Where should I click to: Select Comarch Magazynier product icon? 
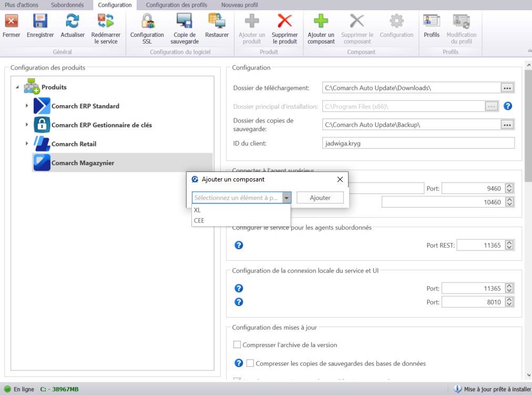(42, 163)
